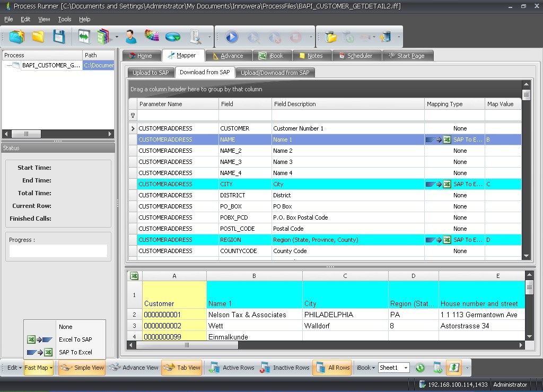The width and height of the screenshot is (543, 392).
Task: Click the new process file icon
Action: coord(17,37)
